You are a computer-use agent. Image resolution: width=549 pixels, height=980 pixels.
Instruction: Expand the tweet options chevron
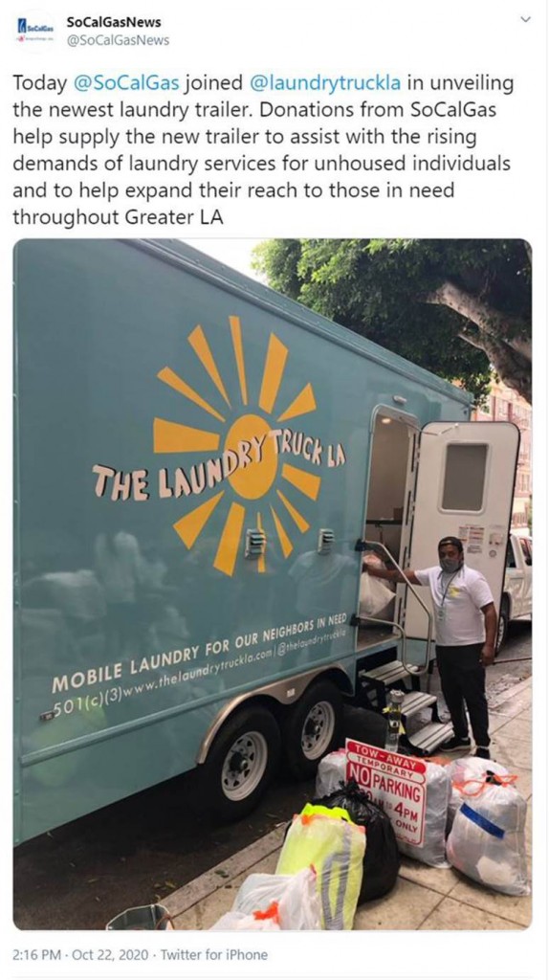[525, 19]
